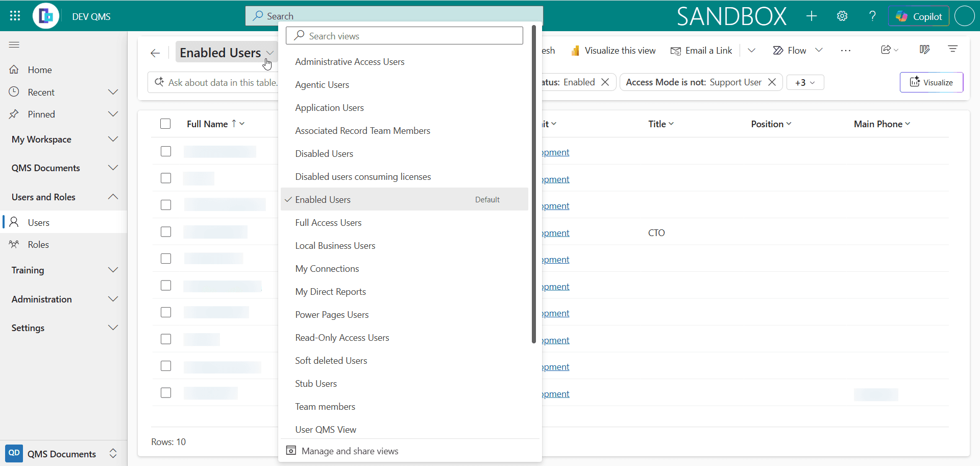The image size is (980, 466).
Task: Click into the Search views field
Action: point(404,36)
